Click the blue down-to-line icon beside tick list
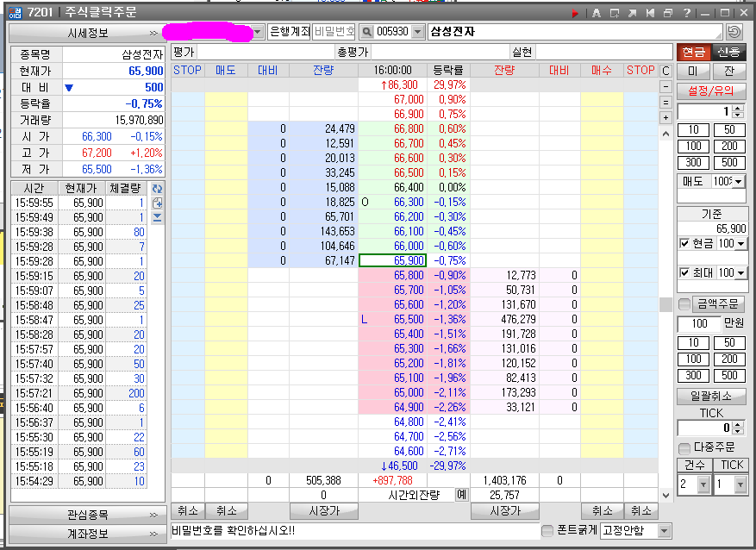Screen dimensions: 756x550 tap(157, 217)
